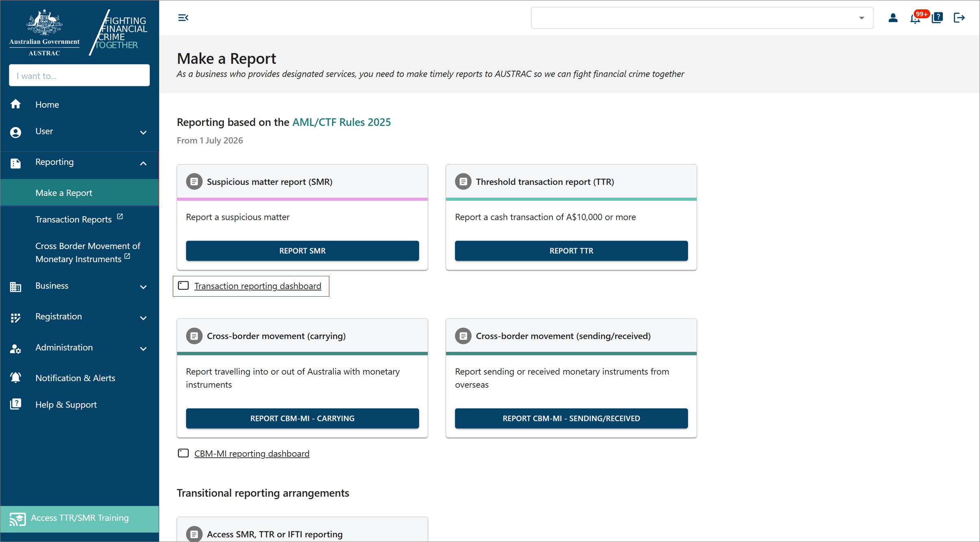This screenshot has width=980, height=542.
Task: Click the Australian Government AUSTRAC crest logo
Action: coord(44,32)
